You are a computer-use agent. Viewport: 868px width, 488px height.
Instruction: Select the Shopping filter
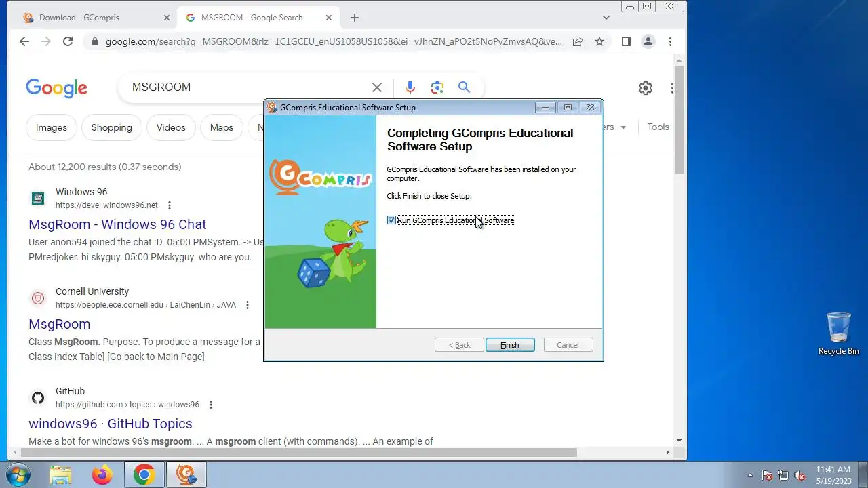point(112,127)
